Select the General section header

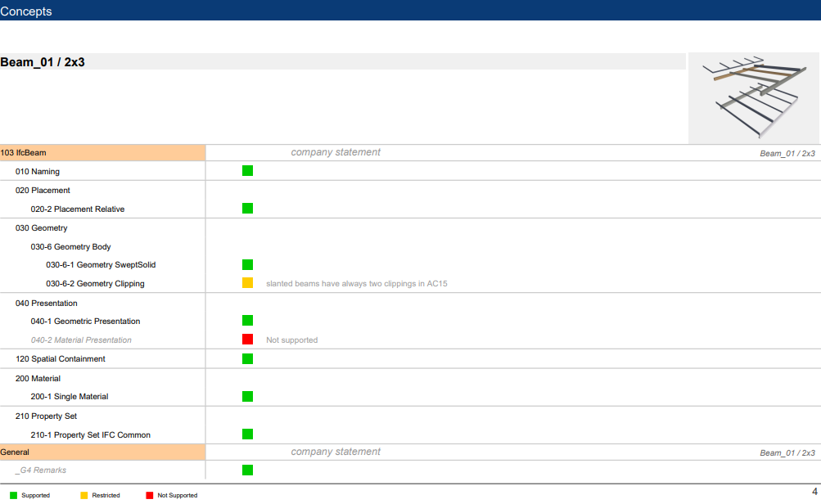tap(102, 452)
